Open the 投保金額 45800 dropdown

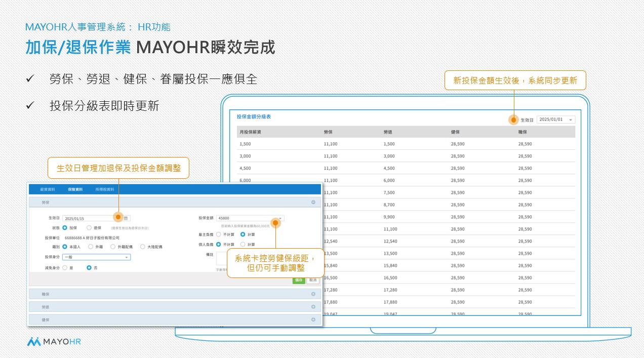point(250,218)
